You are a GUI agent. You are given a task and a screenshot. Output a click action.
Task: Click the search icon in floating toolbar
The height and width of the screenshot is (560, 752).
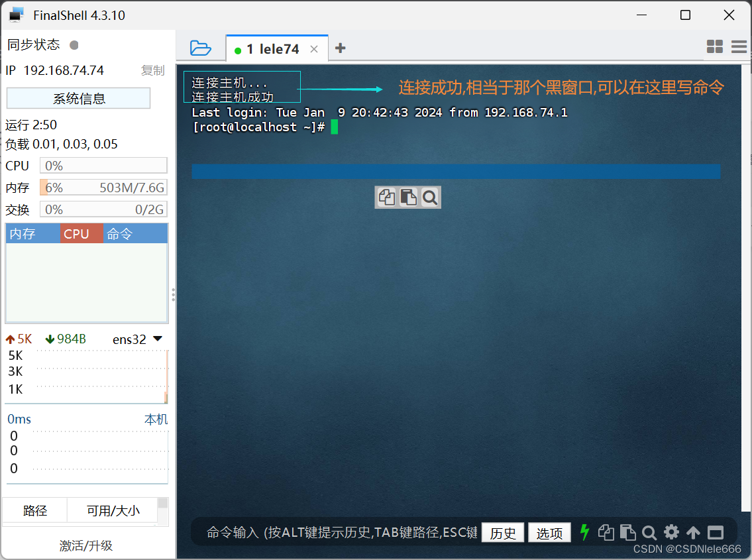(430, 197)
